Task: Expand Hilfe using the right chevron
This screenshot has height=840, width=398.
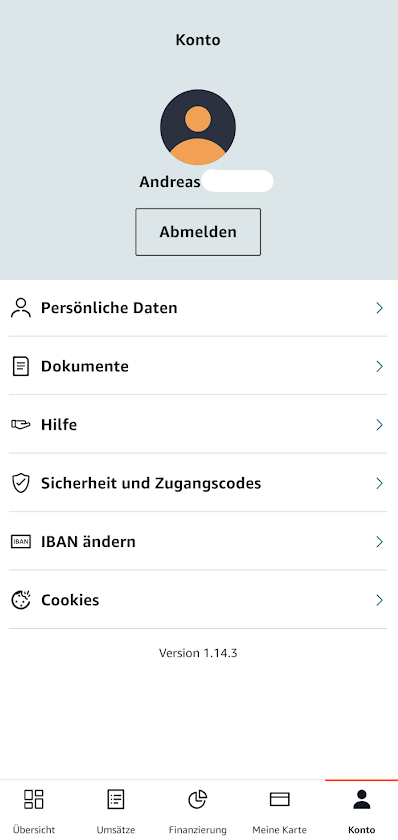Action: pyautogui.click(x=379, y=425)
